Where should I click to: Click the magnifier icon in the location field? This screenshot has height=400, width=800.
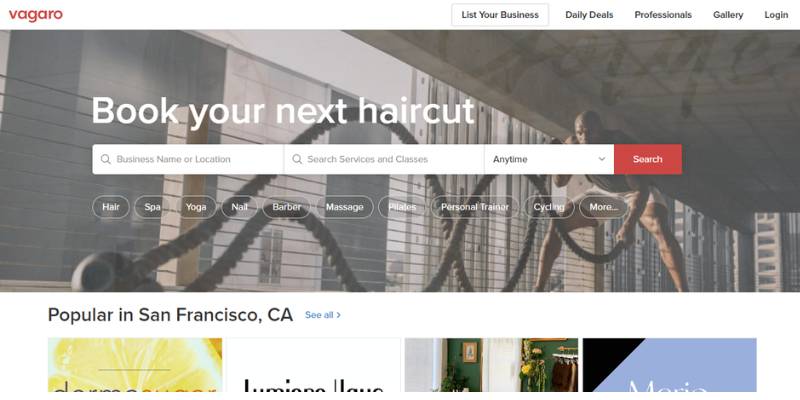click(x=106, y=159)
